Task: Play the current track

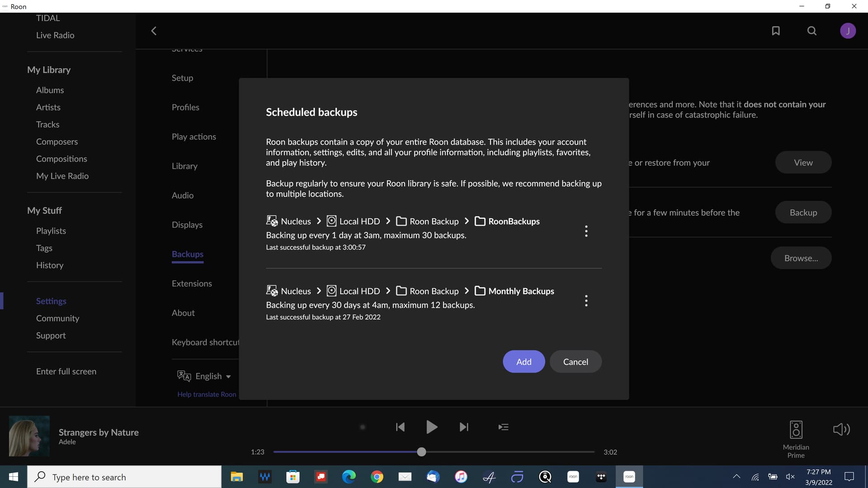Action: 432,427
